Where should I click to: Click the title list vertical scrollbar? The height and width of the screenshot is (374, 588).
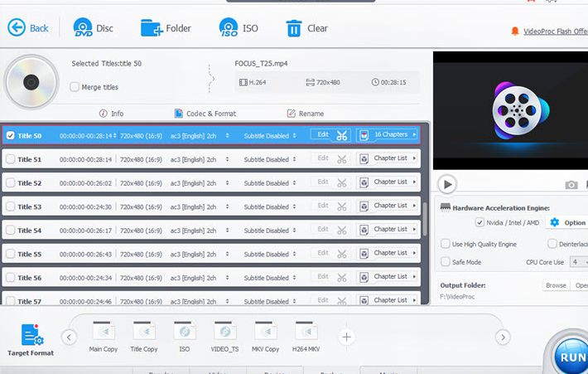click(425, 219)
